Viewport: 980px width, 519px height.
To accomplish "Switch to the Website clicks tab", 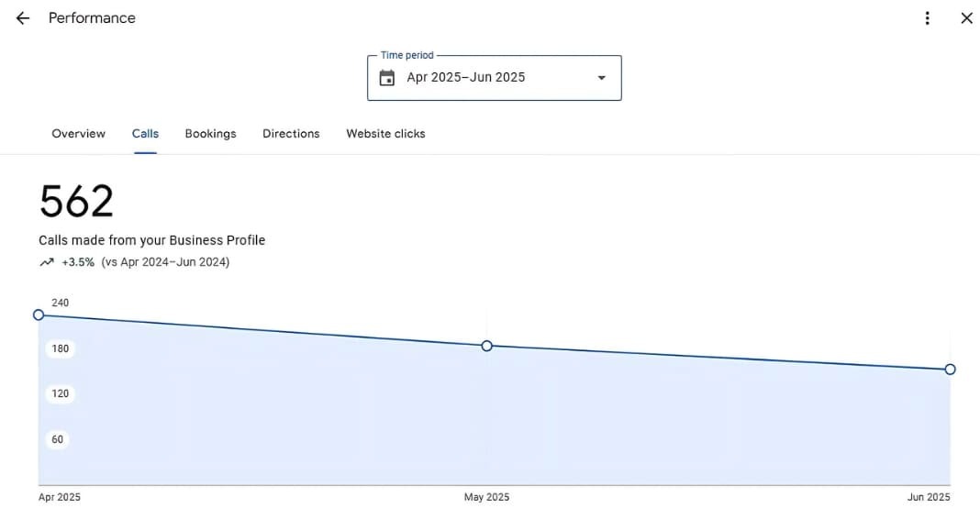I will click(x=385, y=134).
